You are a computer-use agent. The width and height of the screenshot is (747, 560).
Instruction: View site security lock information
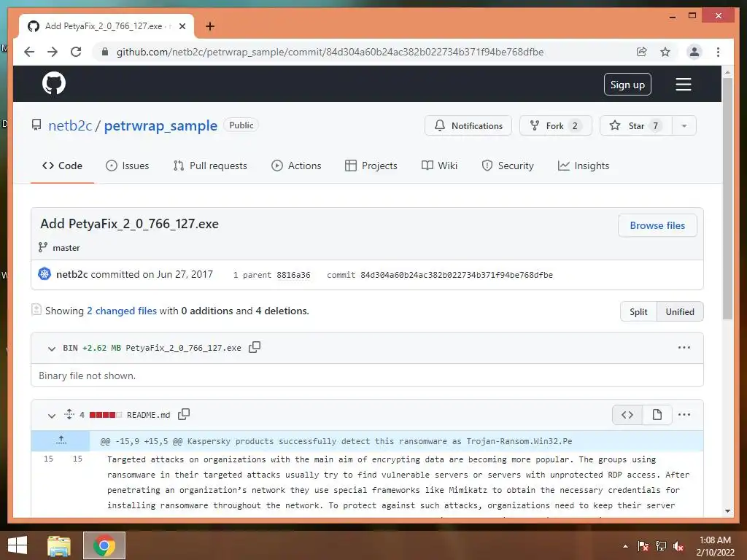[x=105, y=52]
